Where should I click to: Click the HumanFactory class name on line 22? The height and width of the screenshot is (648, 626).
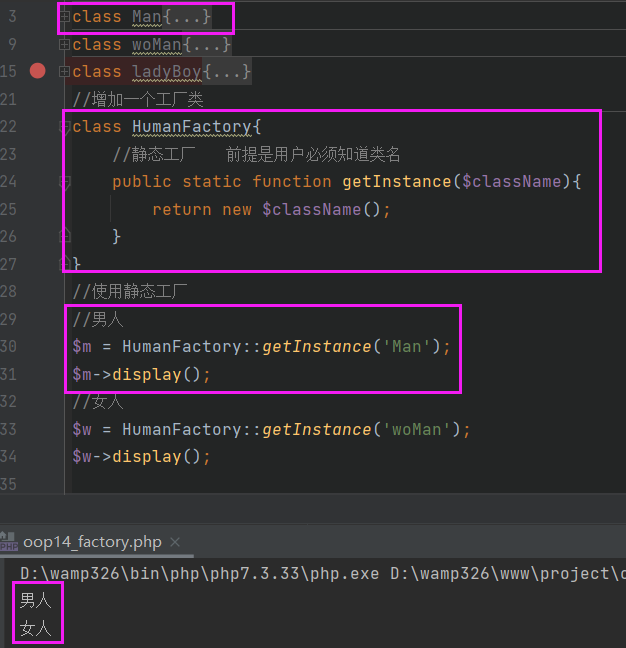click(191, 126)
